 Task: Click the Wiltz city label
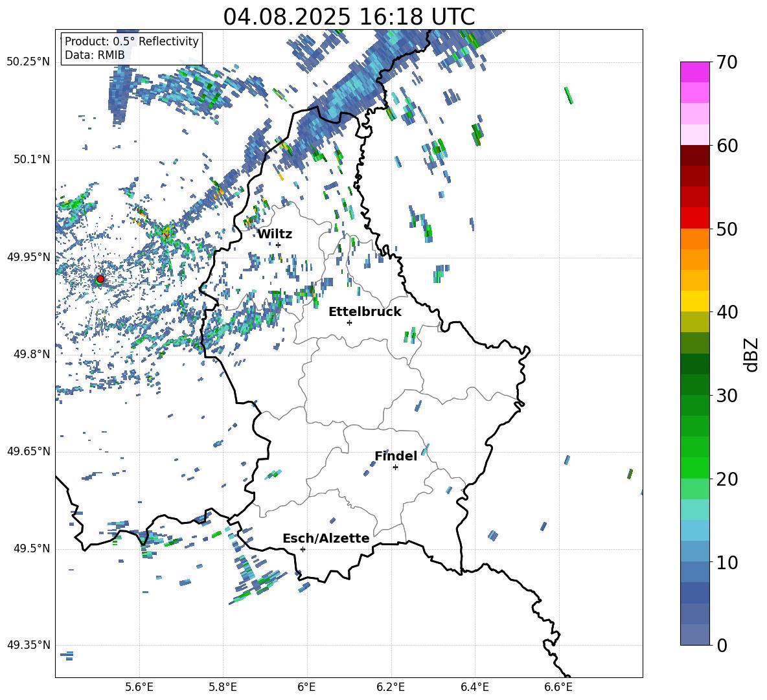pyautogui.click(x=275, y=234)
